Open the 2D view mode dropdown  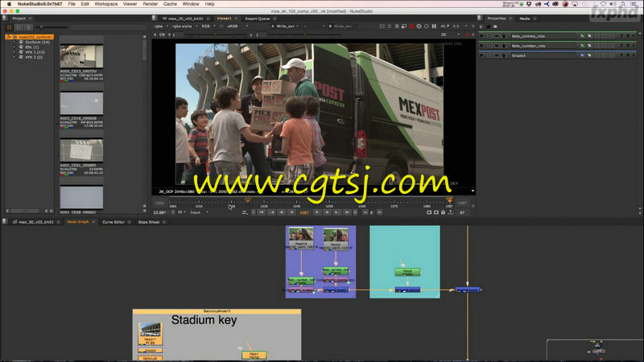point(450,35)
